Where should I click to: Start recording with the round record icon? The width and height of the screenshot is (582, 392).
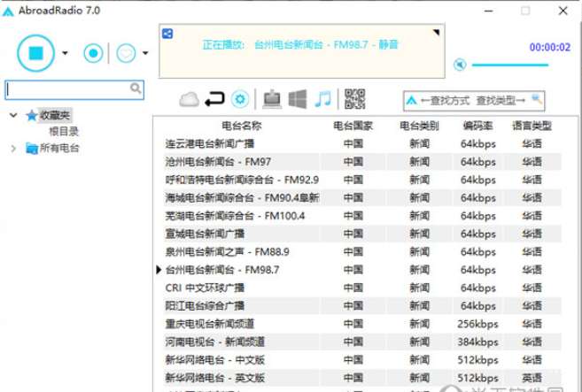93,53
